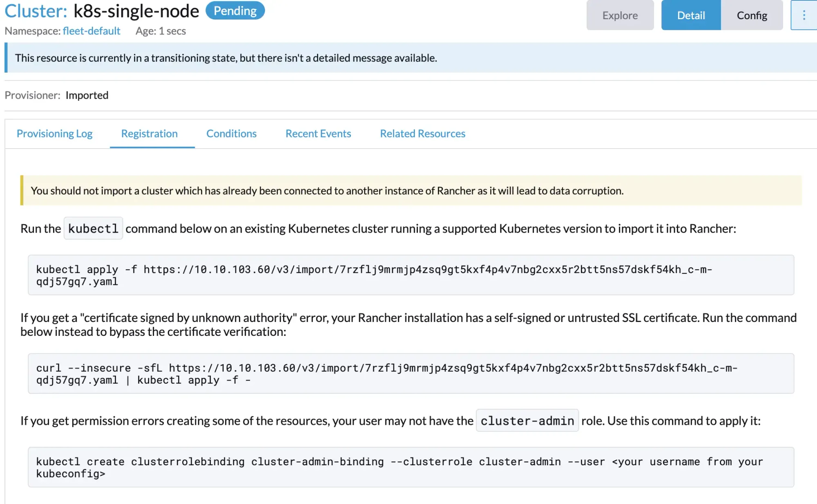Switch to Detail view

tap(691, 16)
